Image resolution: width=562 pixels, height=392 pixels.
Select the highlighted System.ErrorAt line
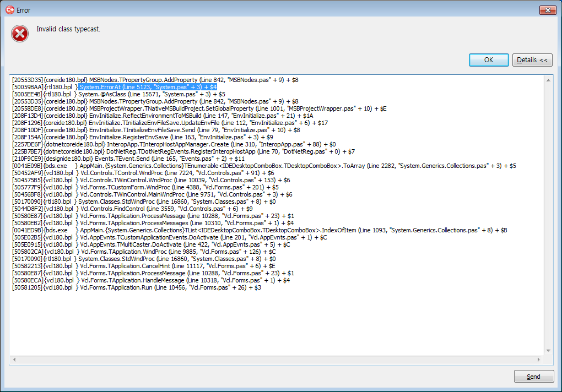tap(148, 87)
